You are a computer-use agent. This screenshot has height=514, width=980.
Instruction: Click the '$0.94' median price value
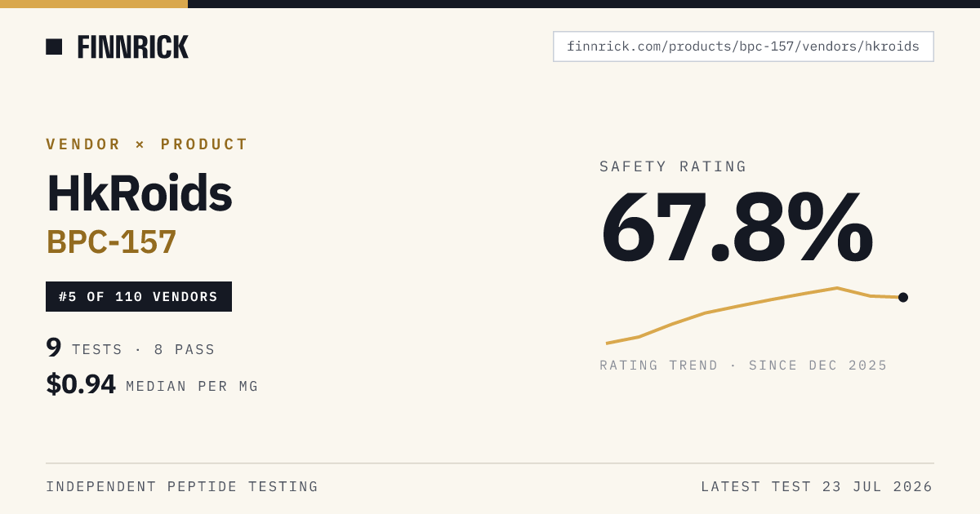[81, 384]
